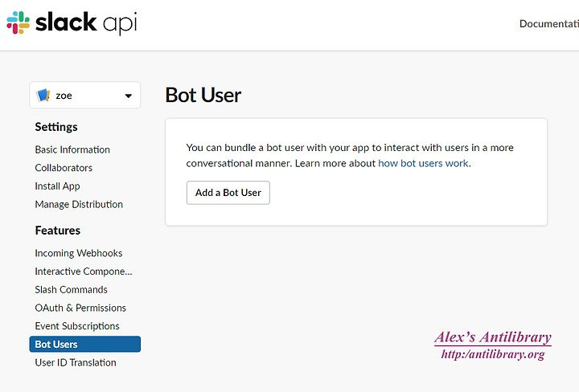579x392 pixels.
Task: Click the antilibrary.org watermark URL
Action: pos(493,354)
